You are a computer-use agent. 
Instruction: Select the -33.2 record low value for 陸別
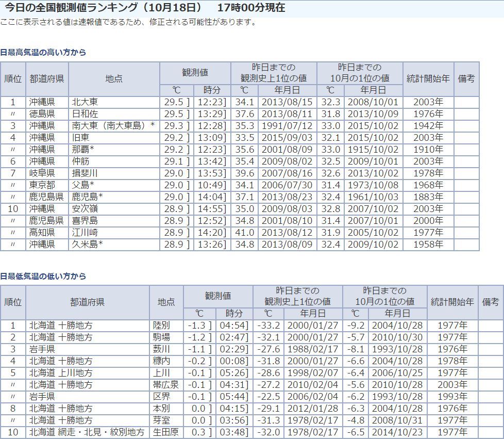point(268,326)
